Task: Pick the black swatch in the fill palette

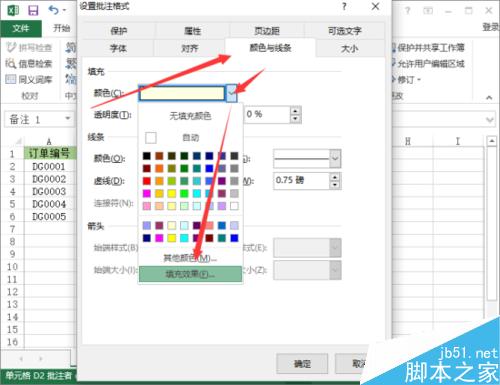Action: pos(147,156)
